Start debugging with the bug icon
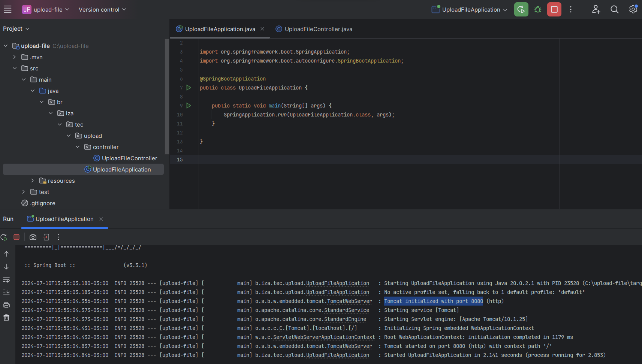This screenshot has height=364, width=642. coord(538,9)
